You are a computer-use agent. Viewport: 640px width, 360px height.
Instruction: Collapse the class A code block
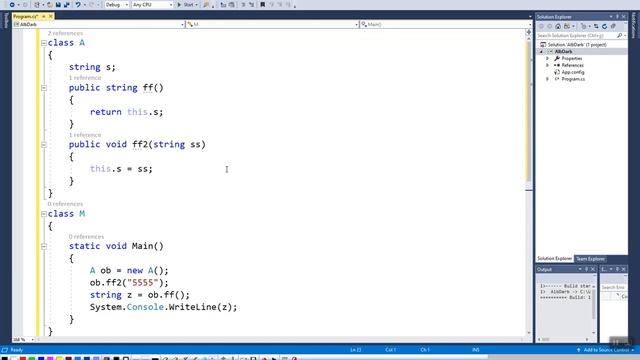click(44, 43)
